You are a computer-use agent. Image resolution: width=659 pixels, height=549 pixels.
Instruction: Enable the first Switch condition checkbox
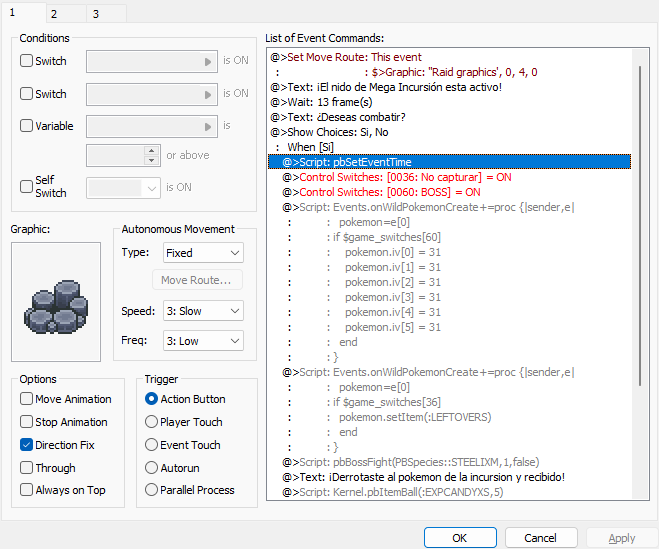pyautogui.click(x=27, y=61)
